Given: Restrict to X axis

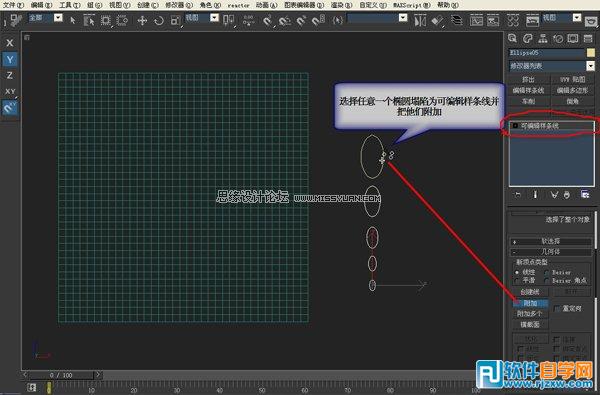Looking at the screenshot, I should pyautogui.click(x=10, y=43).
